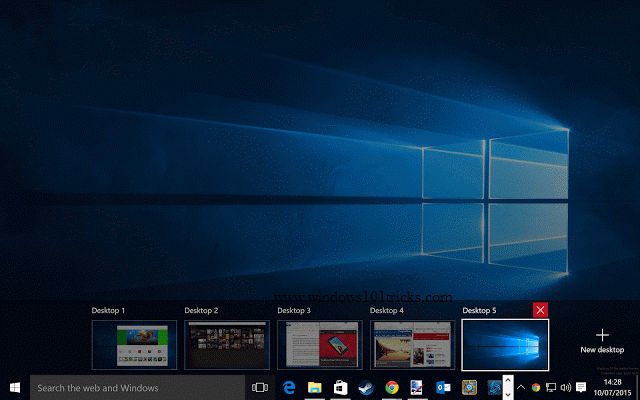The width and height of the screenshot is (640, 400).
Task: Switch to the Desktop 1 thumbnail
Action: [134, 345]
